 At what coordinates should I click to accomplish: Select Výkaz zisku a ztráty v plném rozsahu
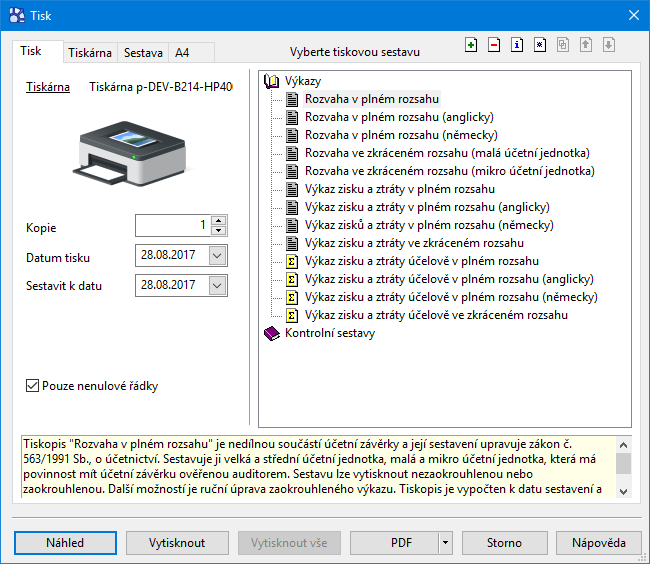(400, 189)
